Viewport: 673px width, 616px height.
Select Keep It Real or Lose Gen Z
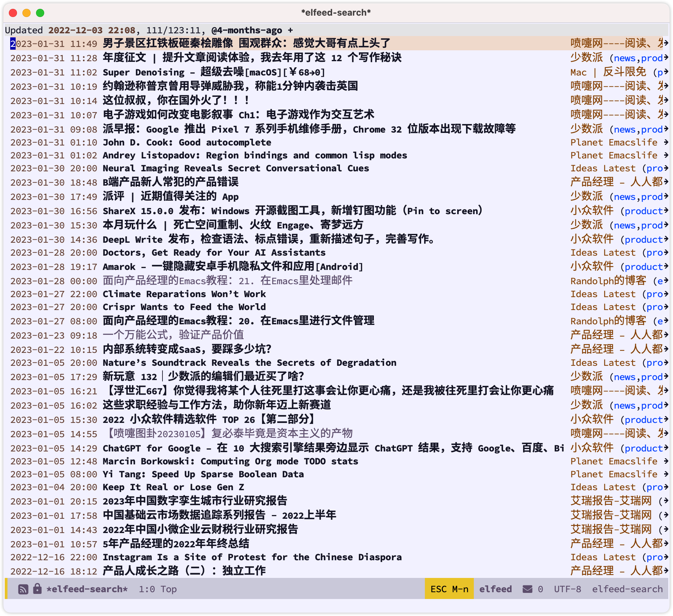(173, 487)
